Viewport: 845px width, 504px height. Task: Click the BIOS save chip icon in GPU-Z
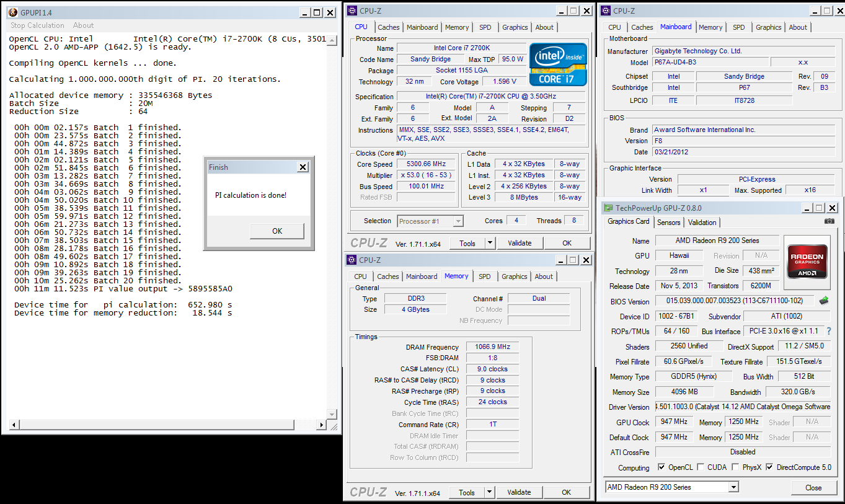(823, 301)
